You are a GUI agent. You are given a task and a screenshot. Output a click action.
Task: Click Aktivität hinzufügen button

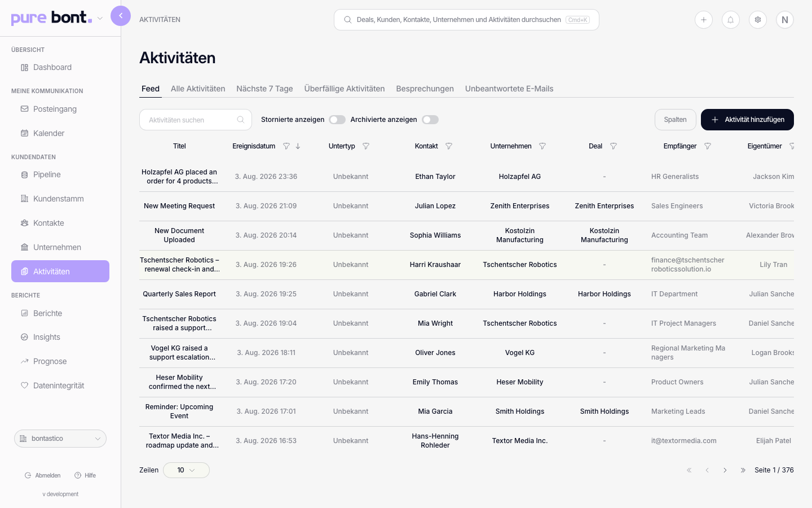pos(747,120)
